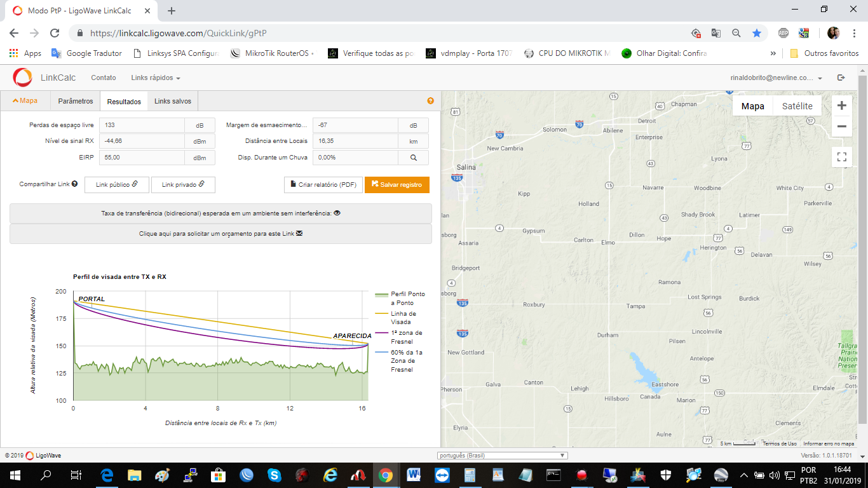Open a new browser tab with the plus icon
Viewport: 868px width, 488px height.
click(172, 10)
